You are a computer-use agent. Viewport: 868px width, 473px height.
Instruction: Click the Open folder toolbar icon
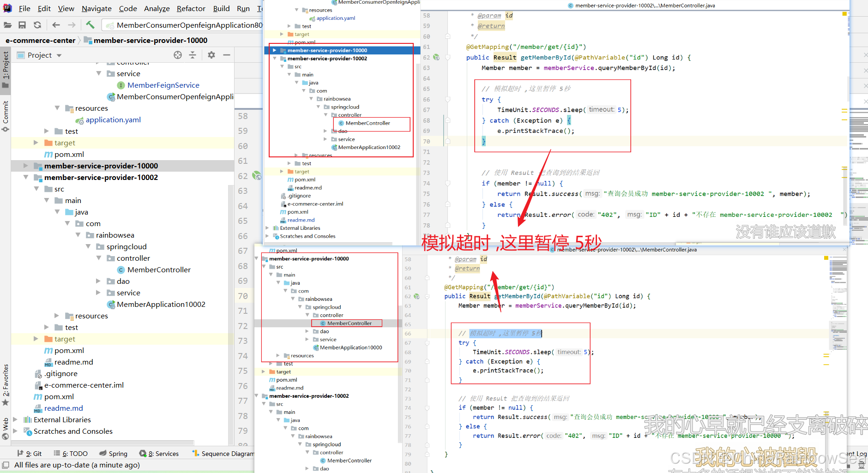click(8, 25)
